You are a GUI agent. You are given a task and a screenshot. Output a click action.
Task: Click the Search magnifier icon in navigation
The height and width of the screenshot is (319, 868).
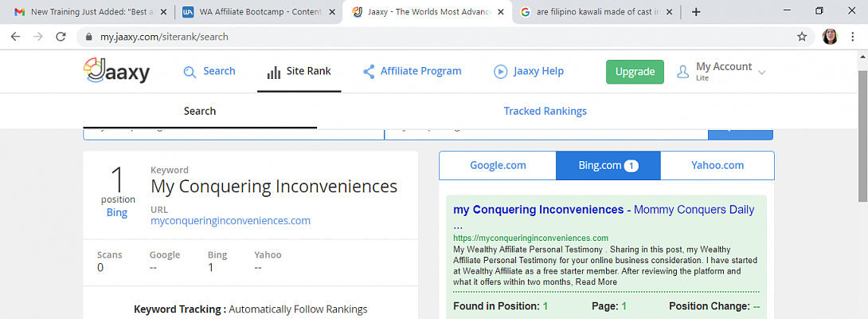click(x=190, y=72)
